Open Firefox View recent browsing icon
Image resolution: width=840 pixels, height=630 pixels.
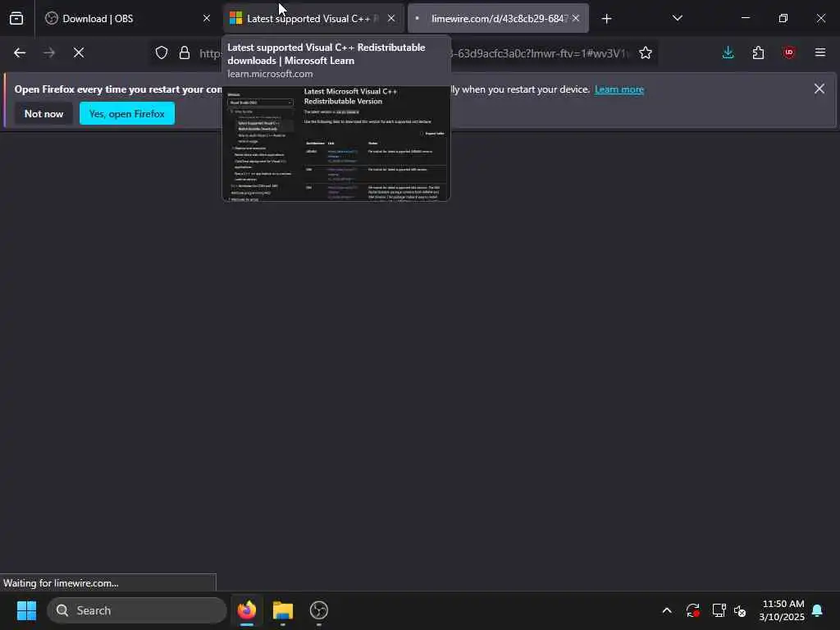coord(16,18)
